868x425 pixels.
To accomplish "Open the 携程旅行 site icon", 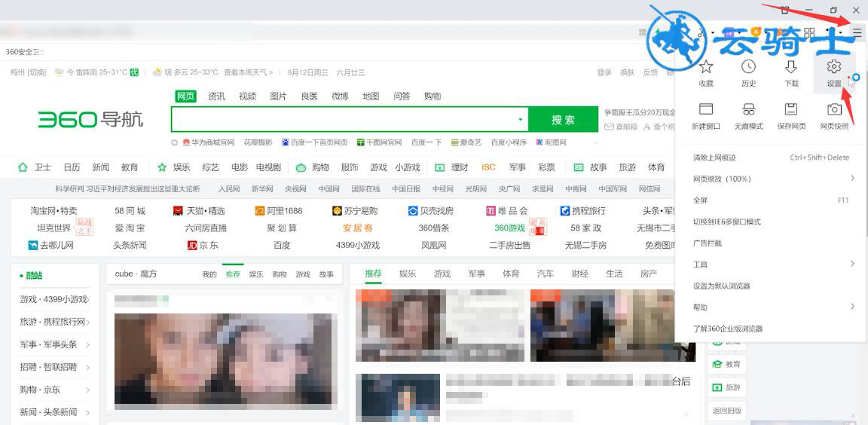I will pos(564,211).
